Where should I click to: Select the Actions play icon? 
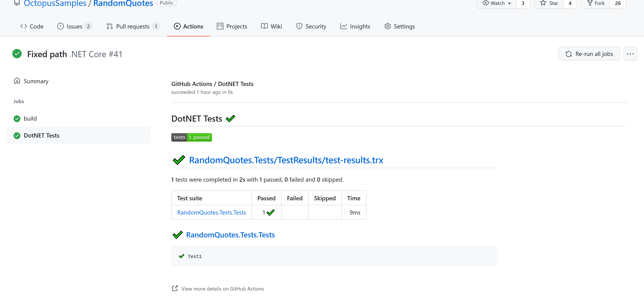click(x=177, y=26)
